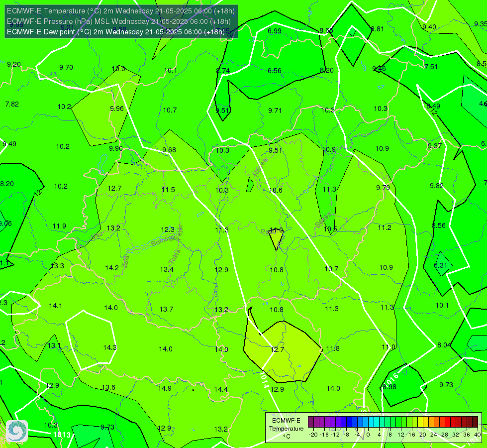Click the 6.56 temperature value

[x=275, y=71]
